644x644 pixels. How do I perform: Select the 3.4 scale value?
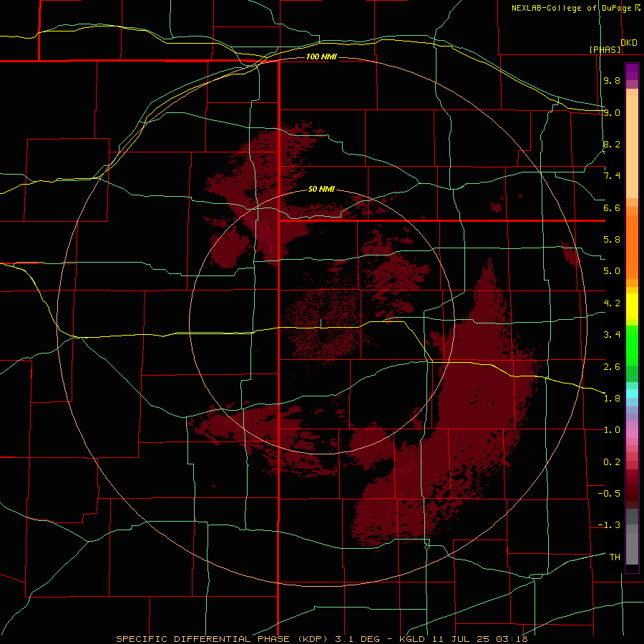(612, 335)
